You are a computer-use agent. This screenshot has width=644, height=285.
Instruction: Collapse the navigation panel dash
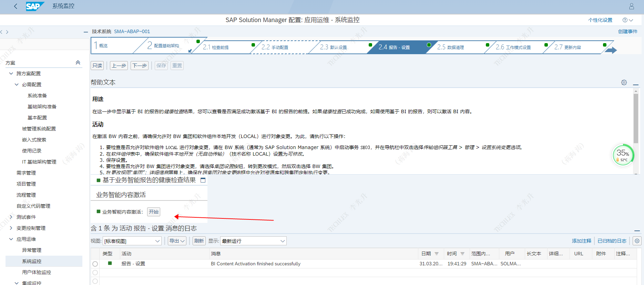point(86,32)
